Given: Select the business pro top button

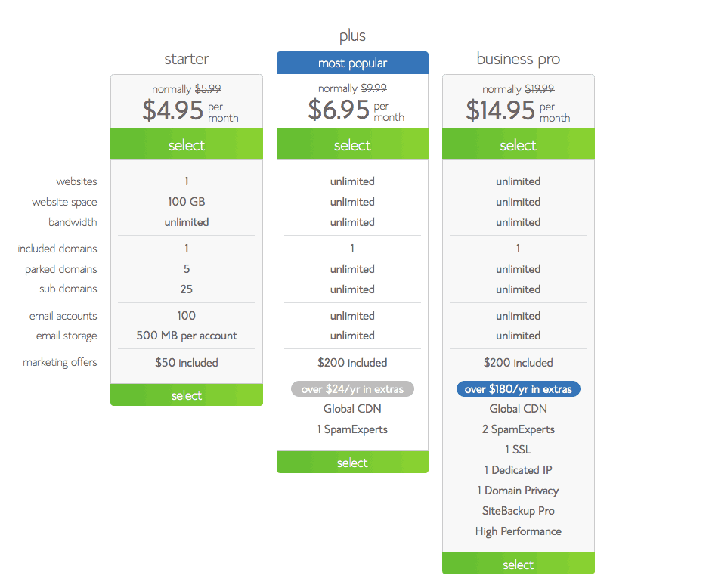Looking at the screenshot, I should pyautogui.click(x=519, y=144).
